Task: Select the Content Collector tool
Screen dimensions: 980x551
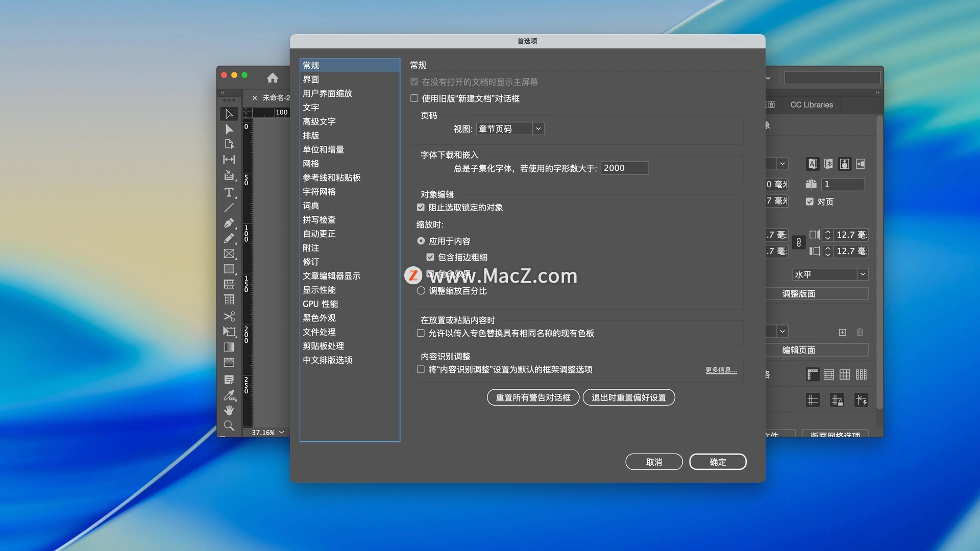Action: (x=229, y=176)
